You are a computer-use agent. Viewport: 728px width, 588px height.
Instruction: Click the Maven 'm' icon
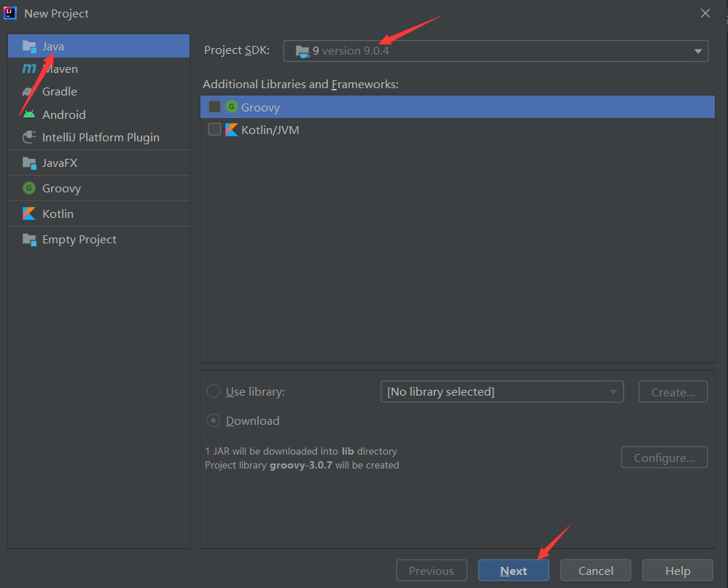coord(29,68)
